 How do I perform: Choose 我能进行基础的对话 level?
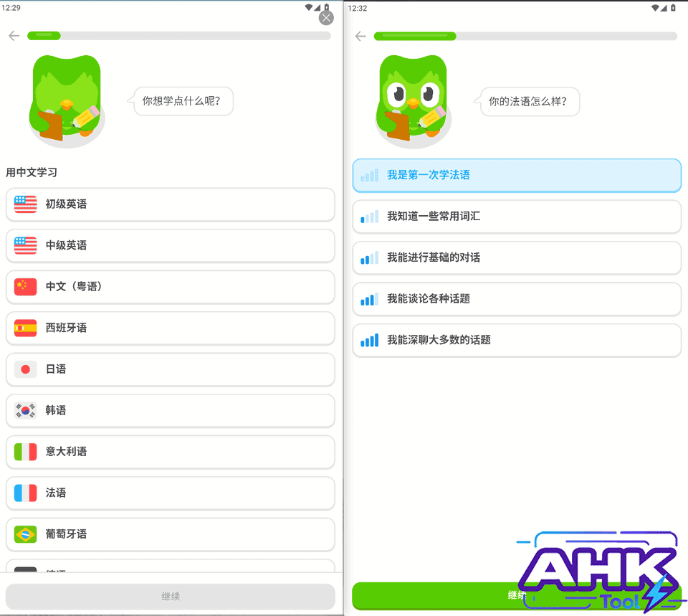coord(517,257)
